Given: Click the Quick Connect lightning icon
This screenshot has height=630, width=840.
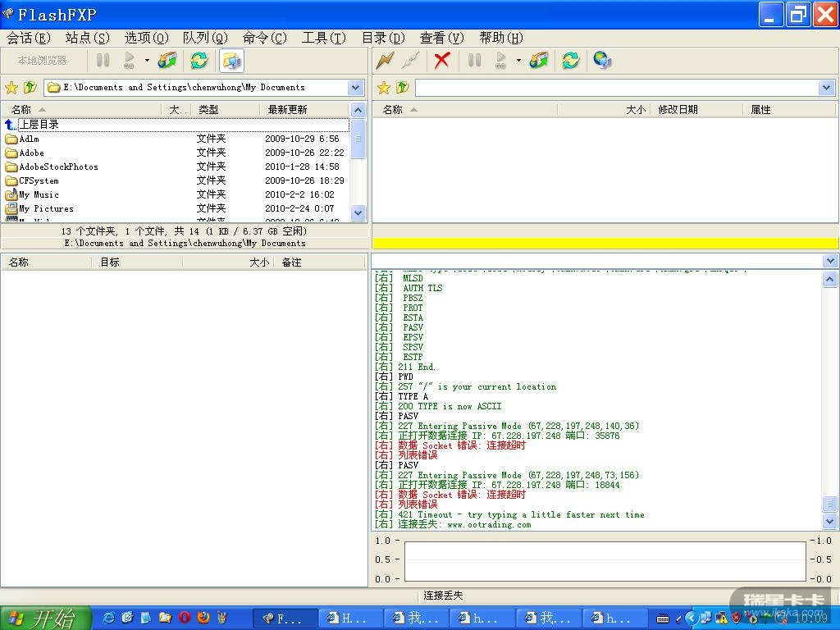Looking at the screenshot, I should 385,60.
